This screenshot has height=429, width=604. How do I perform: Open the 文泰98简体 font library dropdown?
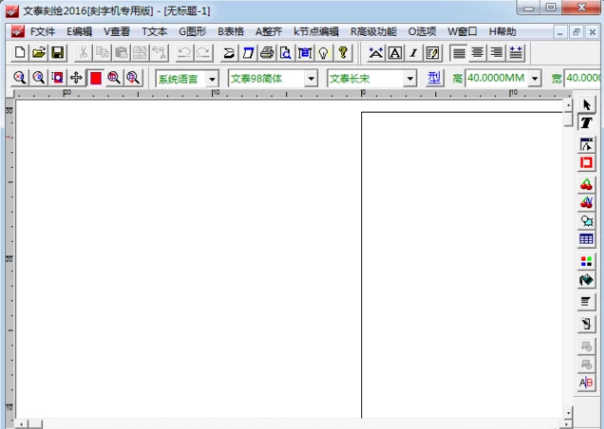(311, 79)
